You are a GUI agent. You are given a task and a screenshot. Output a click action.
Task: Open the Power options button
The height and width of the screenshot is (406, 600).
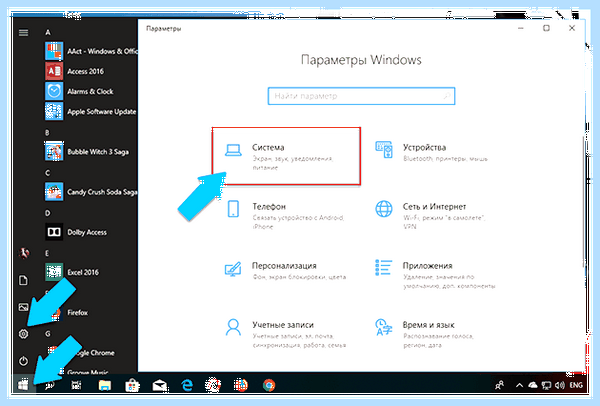(23, 361)
